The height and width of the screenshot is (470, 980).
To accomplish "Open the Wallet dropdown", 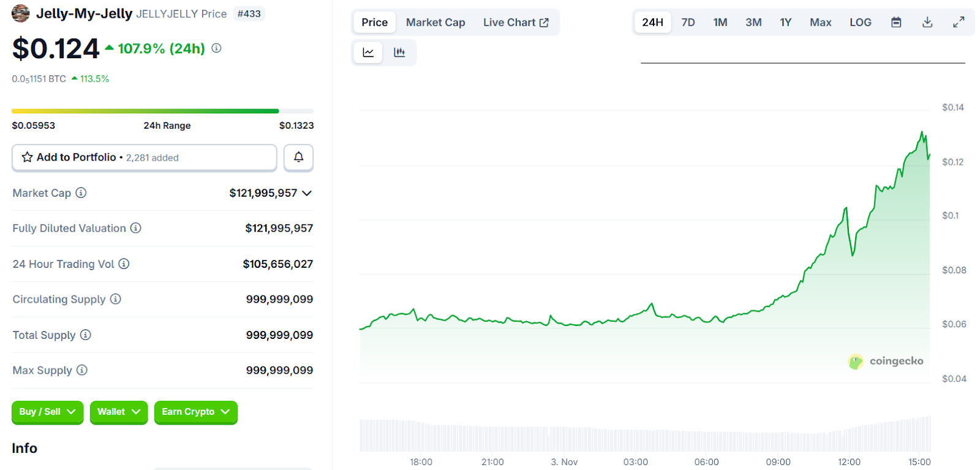I will click(x=119, y=412).
